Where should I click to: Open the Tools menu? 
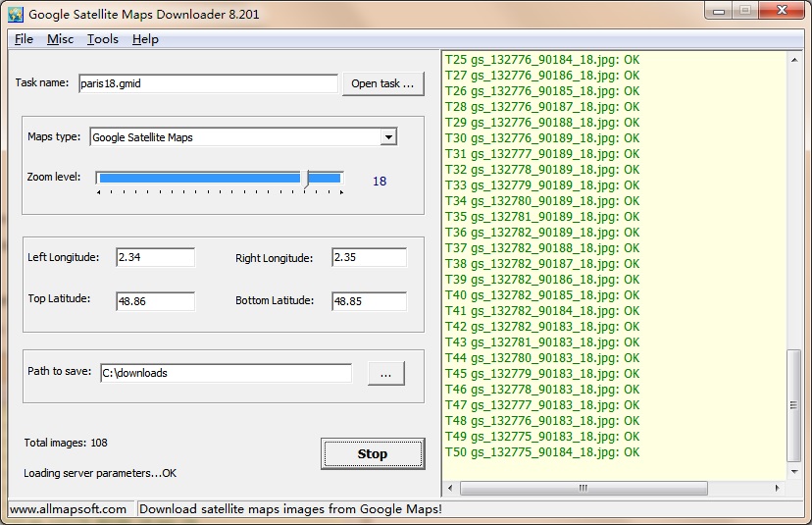pyautogui.click(x=103, y=39)
